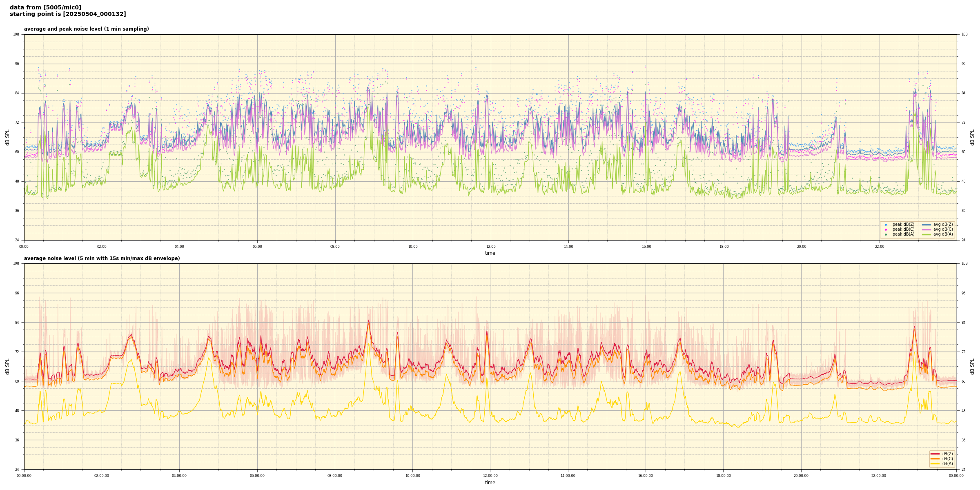980x490 pixels.
Task: Click the peak dB(A) legend marker
Action: [x=886, y=234]
